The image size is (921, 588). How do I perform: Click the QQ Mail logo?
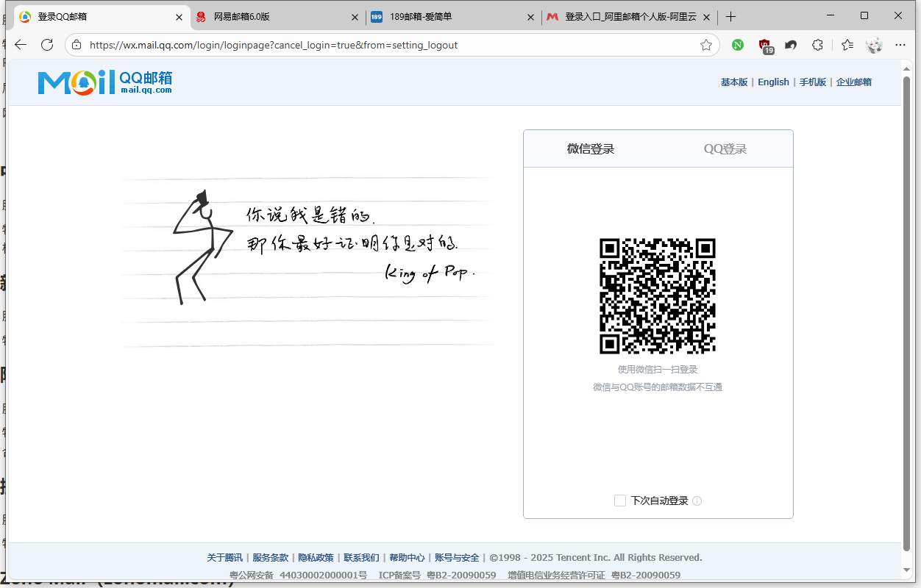click(x=104, y=82)
